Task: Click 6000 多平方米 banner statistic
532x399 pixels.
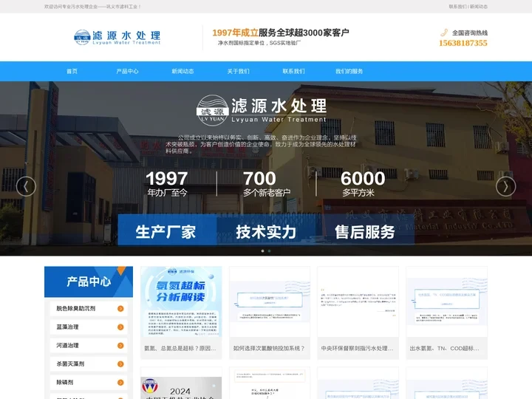Action: tap(363, 183)
